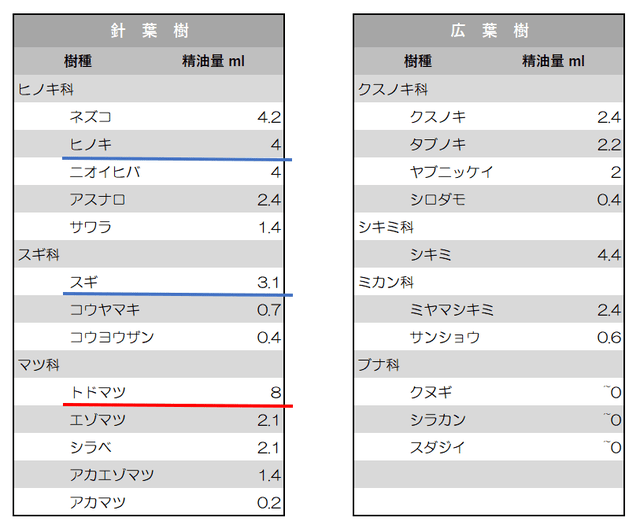Click the アカエゾマツ species cell
Image resolution: width=640 pixels, height=525 pixels.
pos(112,475)
